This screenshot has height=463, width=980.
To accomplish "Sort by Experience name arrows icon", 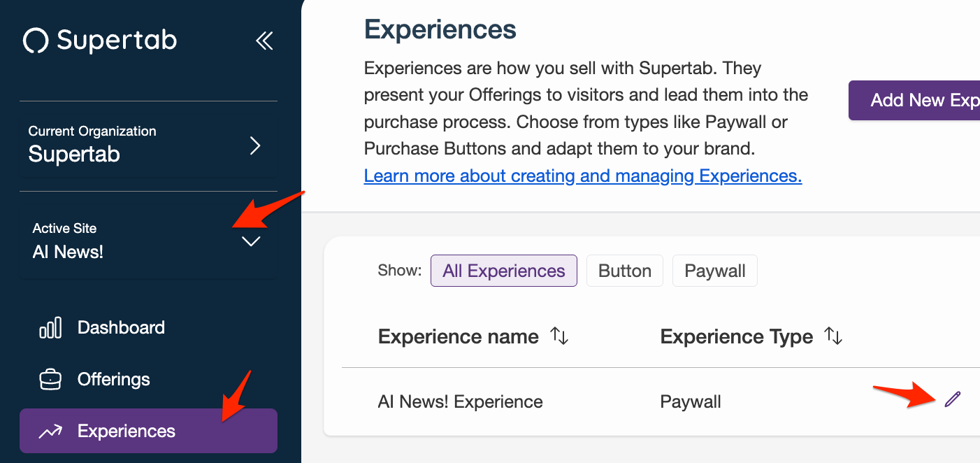I will pyautogui.click(x=559, y=336).
